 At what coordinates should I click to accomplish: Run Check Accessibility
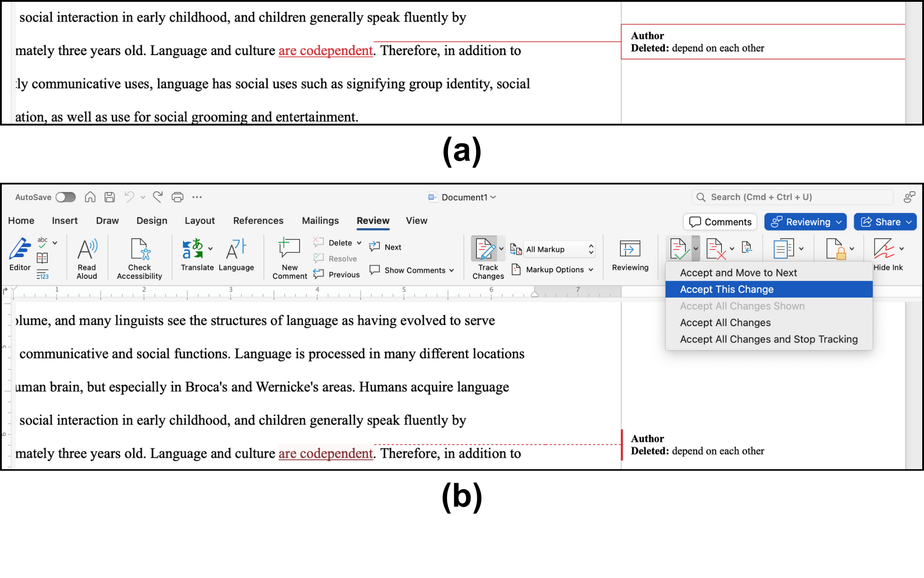click(x=139, y=258)
